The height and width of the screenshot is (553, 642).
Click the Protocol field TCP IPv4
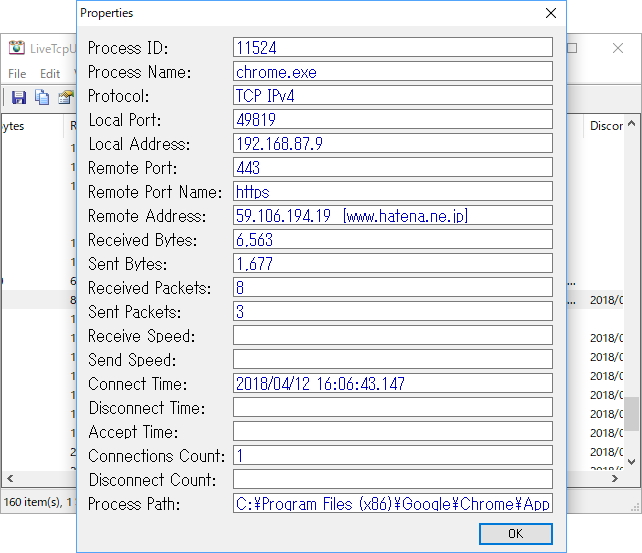[393, 95]
